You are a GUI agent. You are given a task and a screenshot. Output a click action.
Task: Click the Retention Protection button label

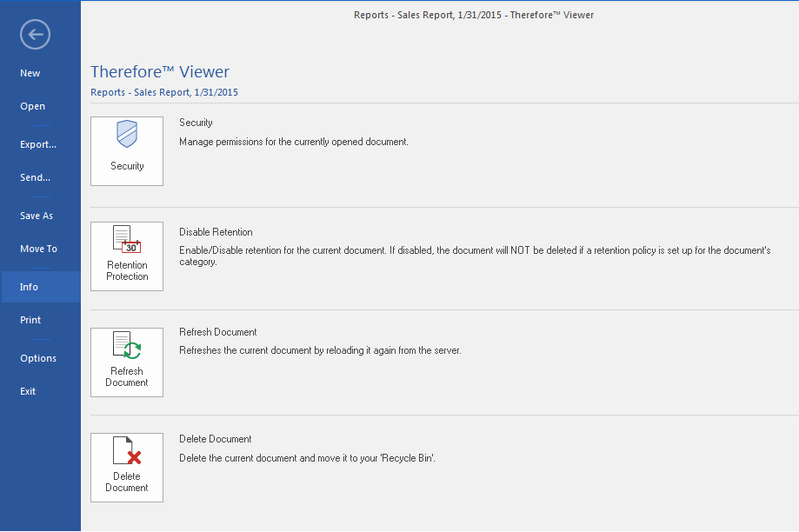[x=128, y=271]
